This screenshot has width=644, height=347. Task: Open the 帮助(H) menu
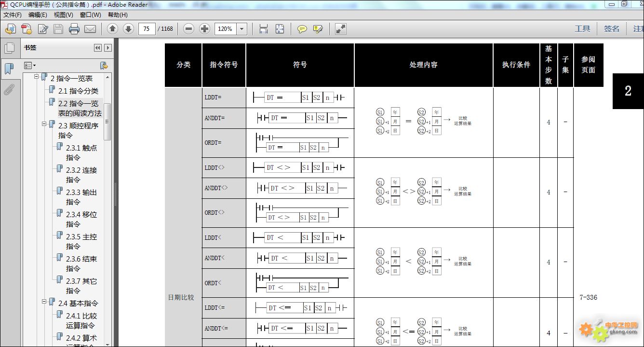coord(118,14)
